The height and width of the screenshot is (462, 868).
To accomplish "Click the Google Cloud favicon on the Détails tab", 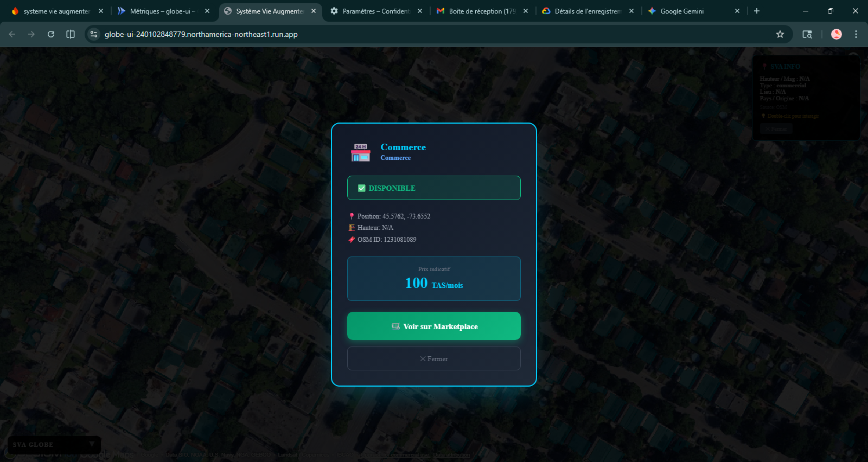I will pos(546,11).
